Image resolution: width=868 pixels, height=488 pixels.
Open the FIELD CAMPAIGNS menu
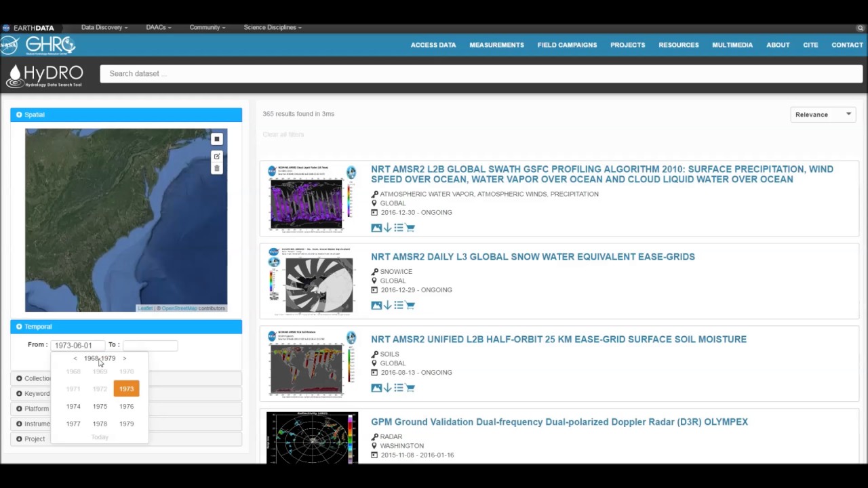[567, 45]
